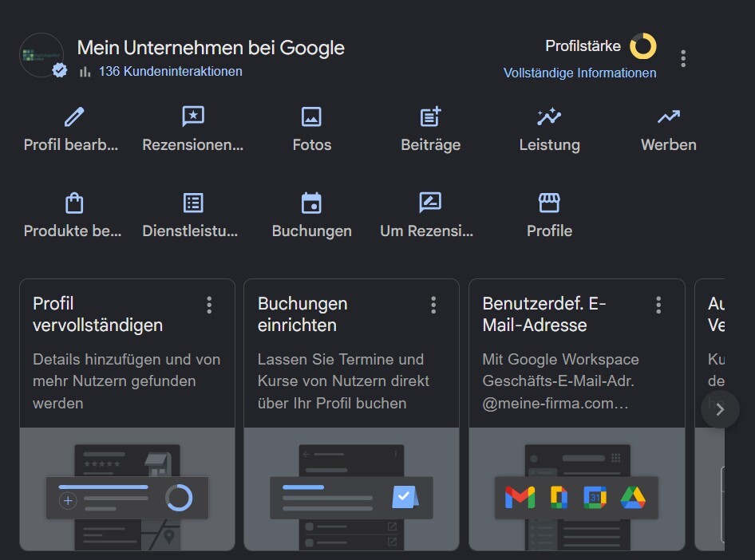Click the Mein Unternehmen bei Google heading
The width and height of the screenshot is (755, 560).
(211, 48)
